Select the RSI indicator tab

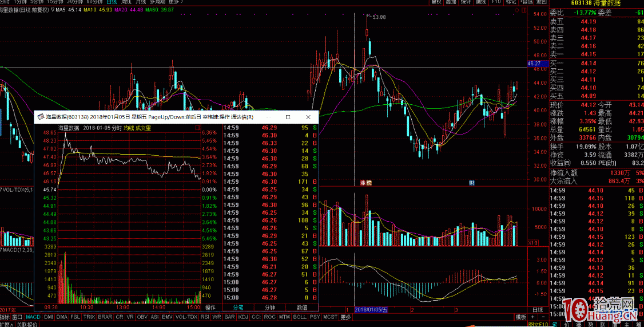pyautogui.click(x=205, y=317)
